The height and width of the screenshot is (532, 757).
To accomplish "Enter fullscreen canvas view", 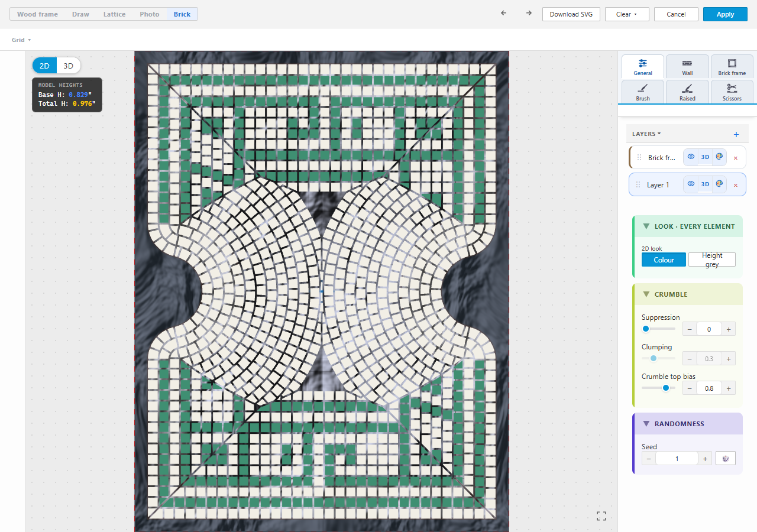I will 601,516.
